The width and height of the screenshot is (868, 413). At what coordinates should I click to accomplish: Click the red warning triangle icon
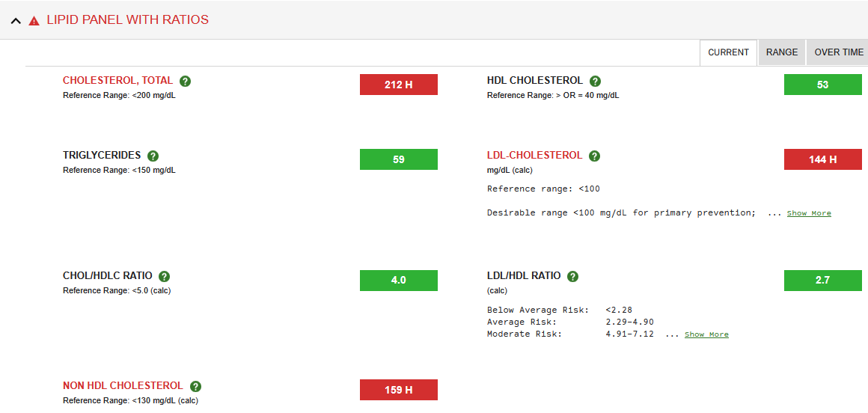(34, 21)
